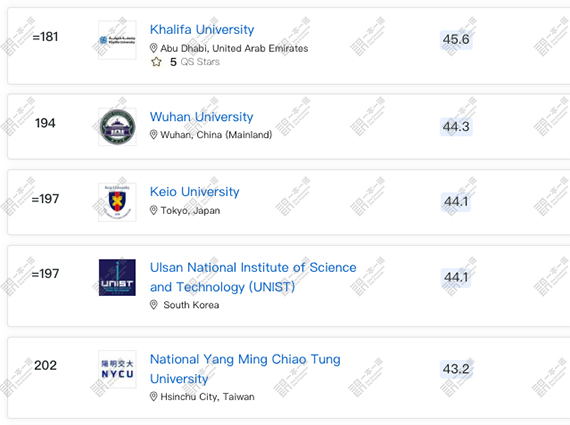
Task: Click the 45.6 score badge
Action: click(x=456, y=40)
